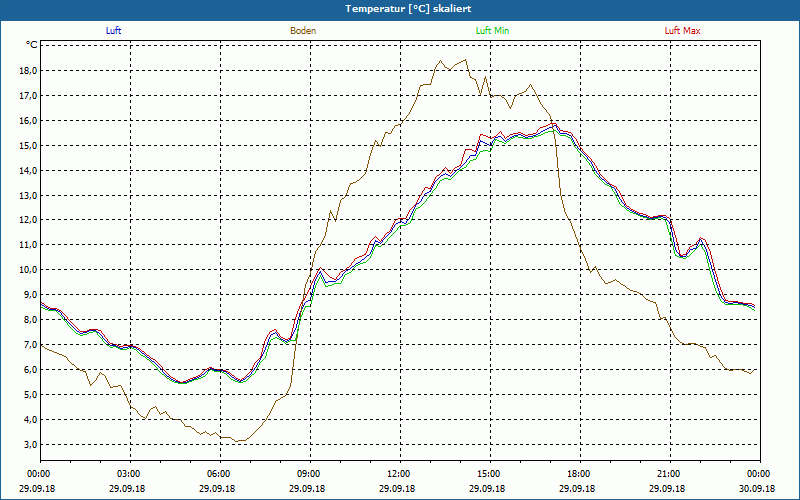This screenshot has width=800, height=500.
Task: Click the Boden legend label
Action: point(303,31)
